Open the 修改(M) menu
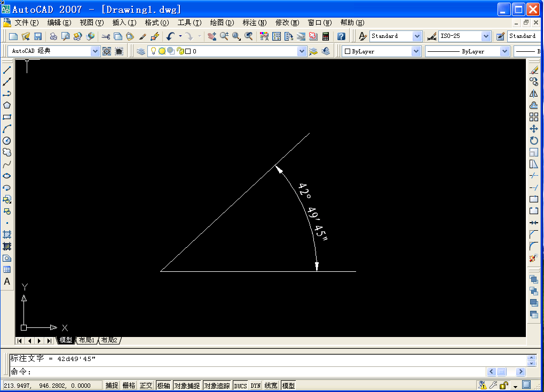 [x=287, y=23]
